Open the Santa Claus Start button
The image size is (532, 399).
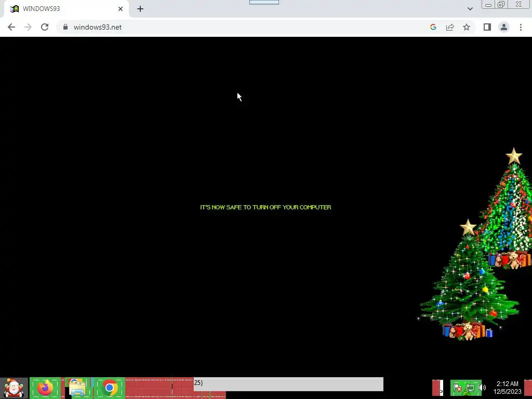14,388
